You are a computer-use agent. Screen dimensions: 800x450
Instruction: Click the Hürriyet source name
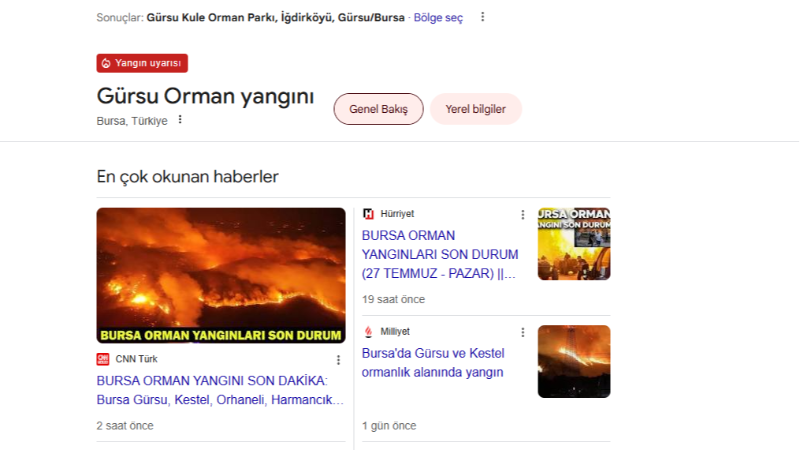397,214
